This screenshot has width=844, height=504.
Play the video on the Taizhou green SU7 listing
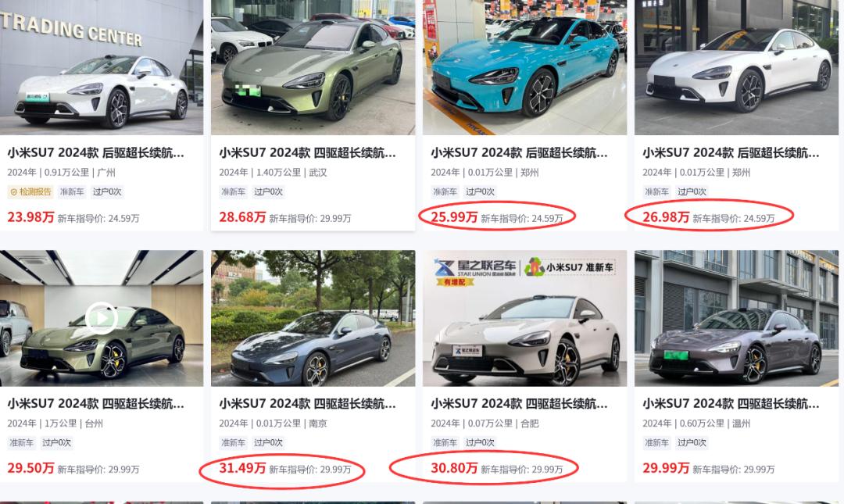[x=101, y=318]
